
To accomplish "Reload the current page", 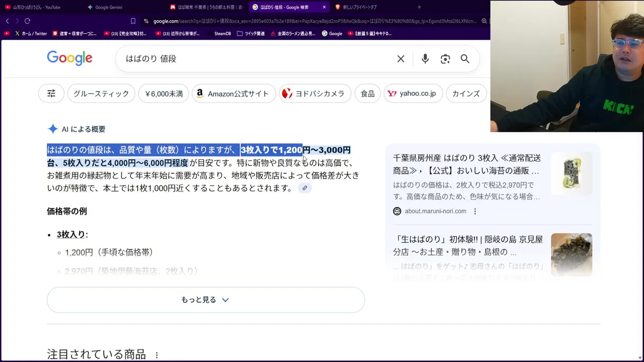I will (x=27, y=21).
